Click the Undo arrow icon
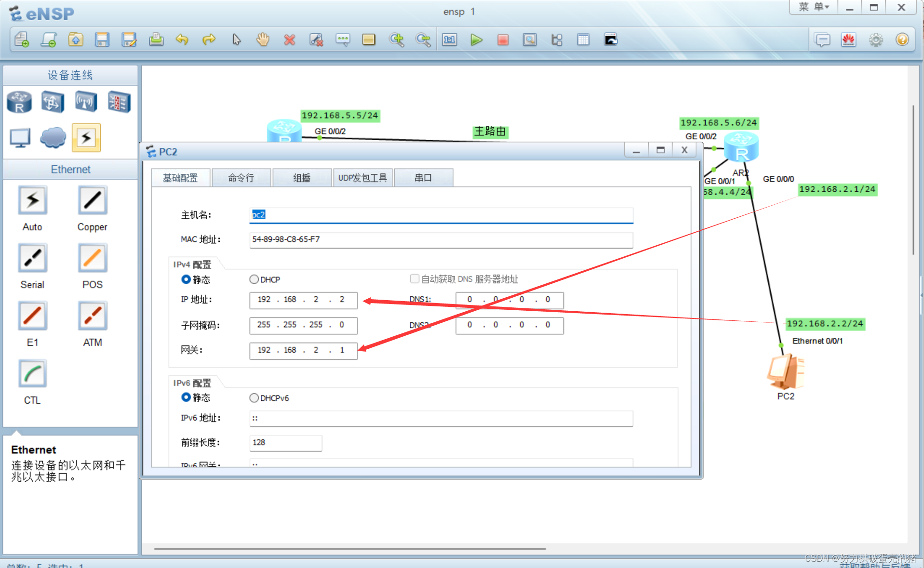 pyautogui.click(x=182, y=40)
